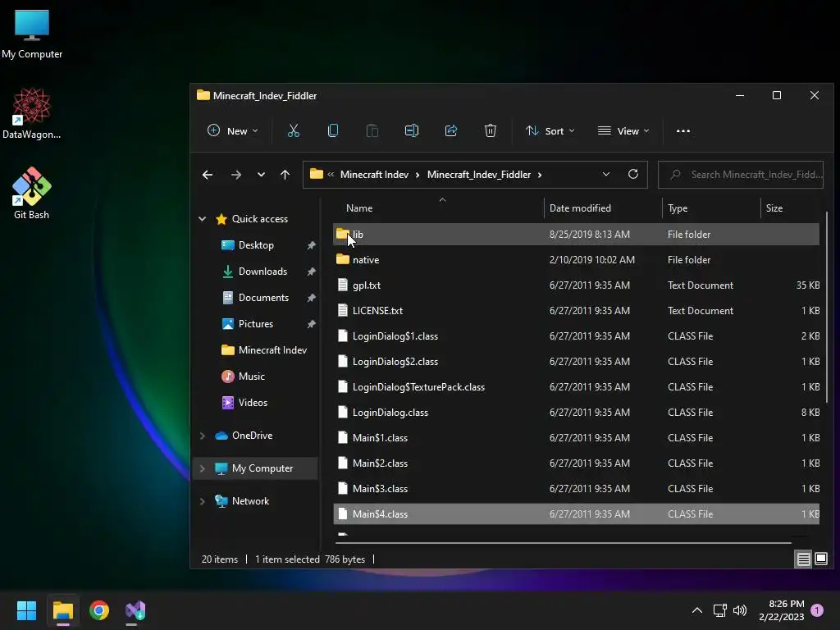
Task: Open My Computer desktop icon
Action: pyautogui.click(x=32, y=34)
